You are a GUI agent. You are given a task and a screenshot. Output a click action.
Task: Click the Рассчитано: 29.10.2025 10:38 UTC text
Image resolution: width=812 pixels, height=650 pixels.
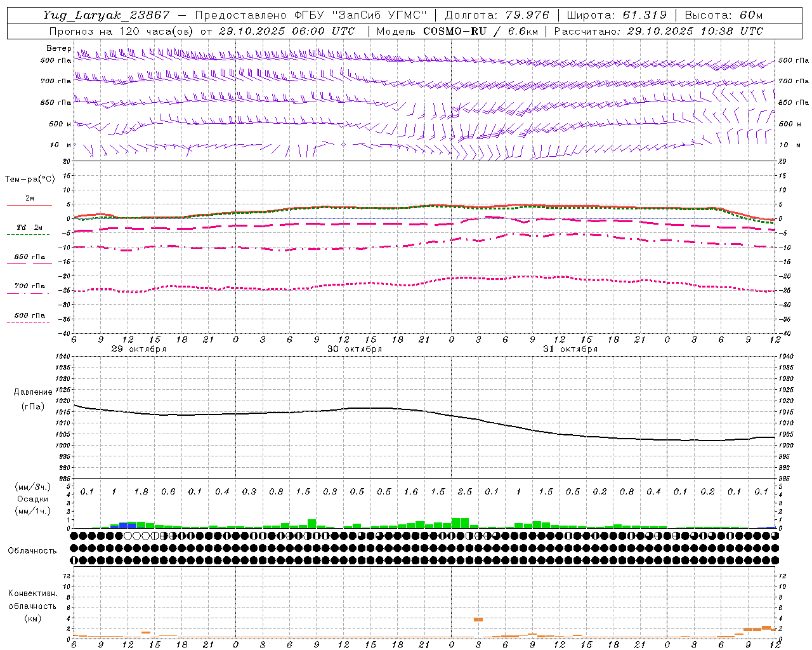click(x=659, y=31)
